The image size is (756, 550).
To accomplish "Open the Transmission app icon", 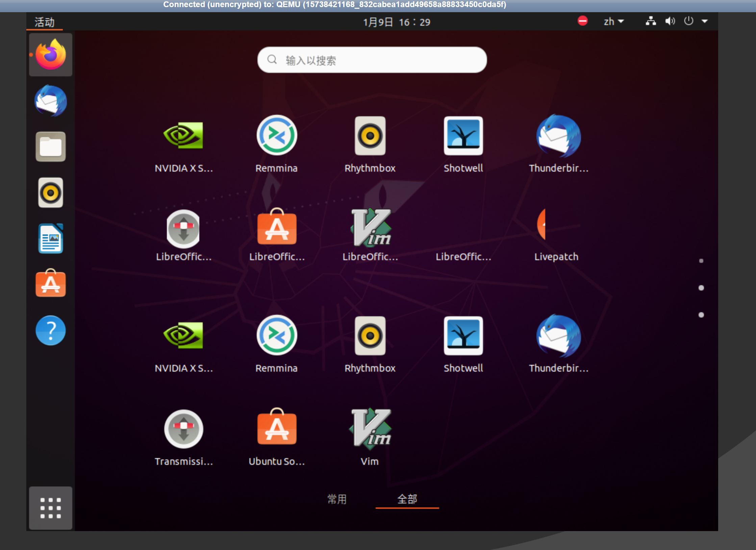I will point(183,429).
